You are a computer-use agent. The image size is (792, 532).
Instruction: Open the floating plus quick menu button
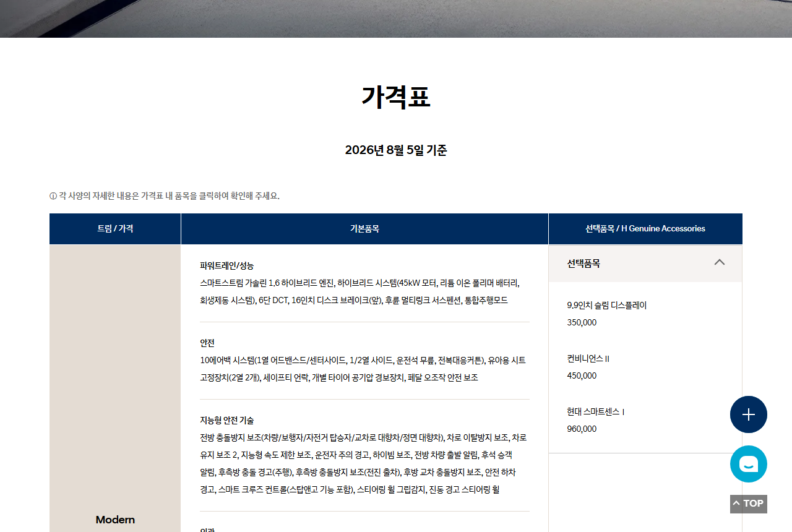click(749, 414)
